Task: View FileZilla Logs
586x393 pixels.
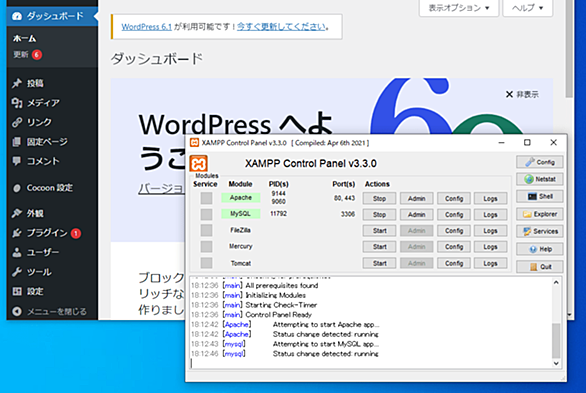Action: pyautogui.click(x=490, y=230)
